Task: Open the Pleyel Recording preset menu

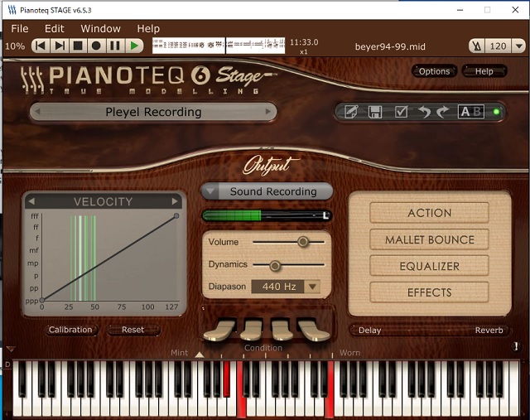Action: [153, 112]
